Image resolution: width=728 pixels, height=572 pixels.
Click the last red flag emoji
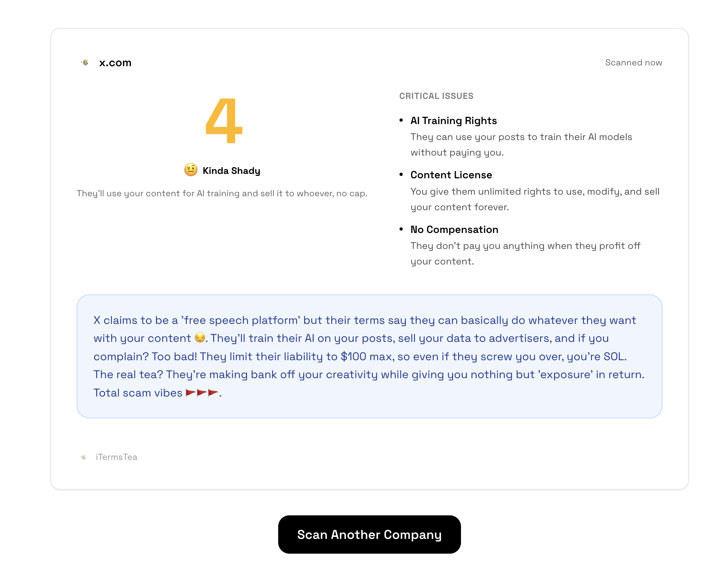tap(213, 393)
